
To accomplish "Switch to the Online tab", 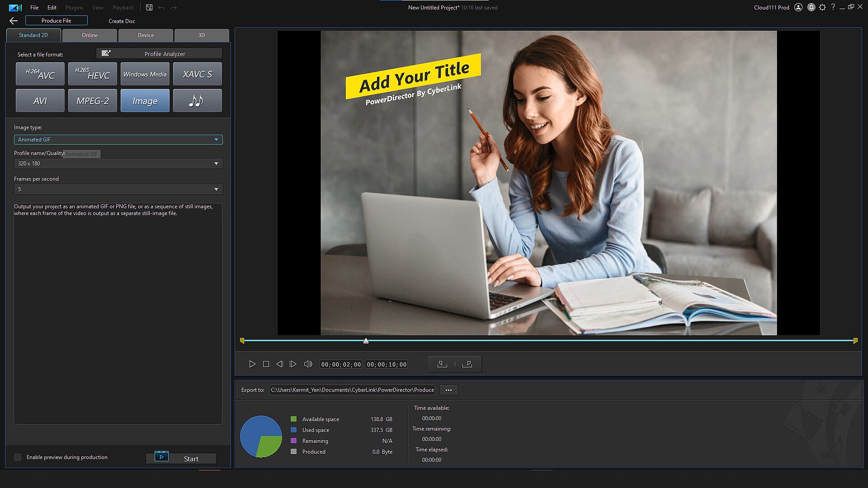I will click(x=90, y=35).
